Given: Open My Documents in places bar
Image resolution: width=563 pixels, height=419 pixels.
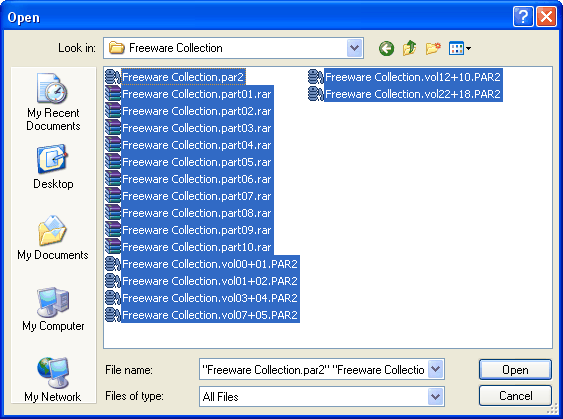Looking at the screenshot, I should [53, 238].
